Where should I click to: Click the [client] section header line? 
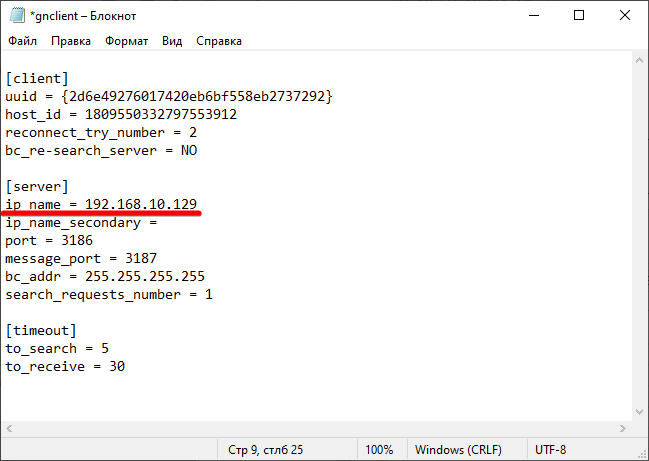(x=37, y=79)
